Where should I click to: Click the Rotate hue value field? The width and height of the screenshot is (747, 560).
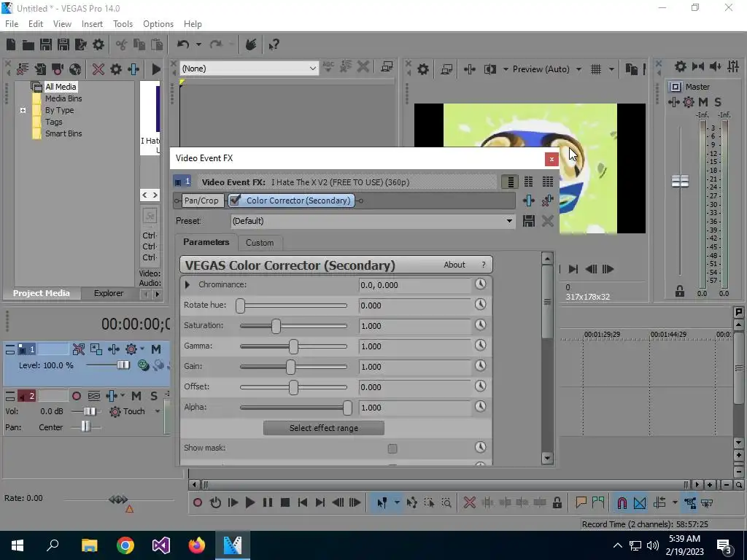pyautogui.click(x=414, y=306)
